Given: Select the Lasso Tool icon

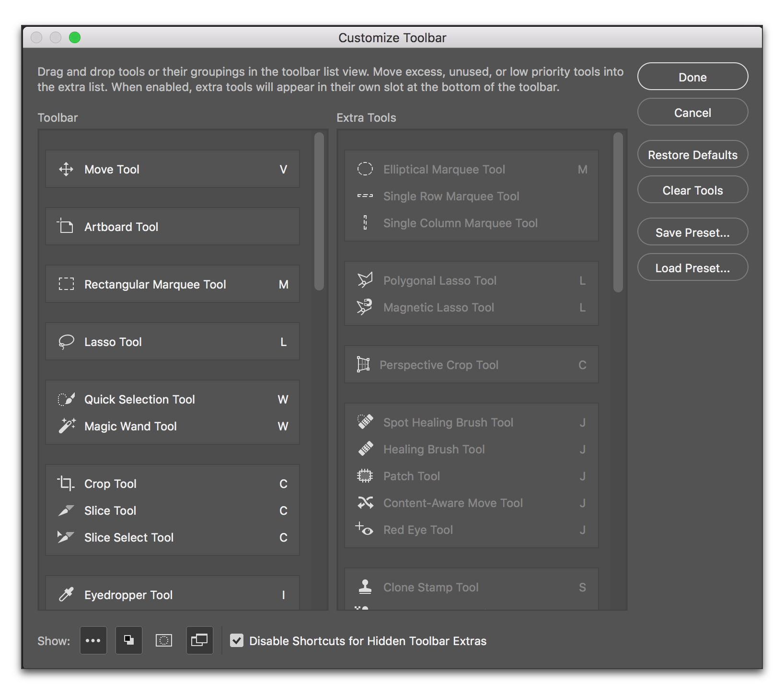Looking at the screenshot, I should coord(66,342).
